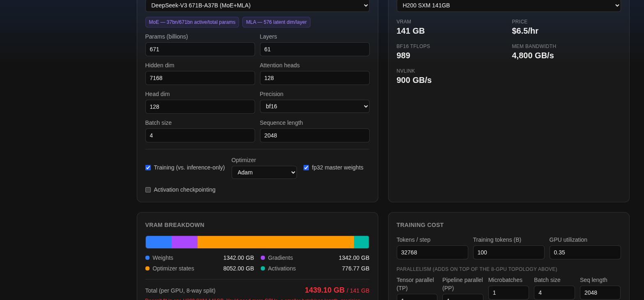Screen dimensions: 644x300
Task: Click the orange Optimizer states bar segment
Action: click(276, 242)
